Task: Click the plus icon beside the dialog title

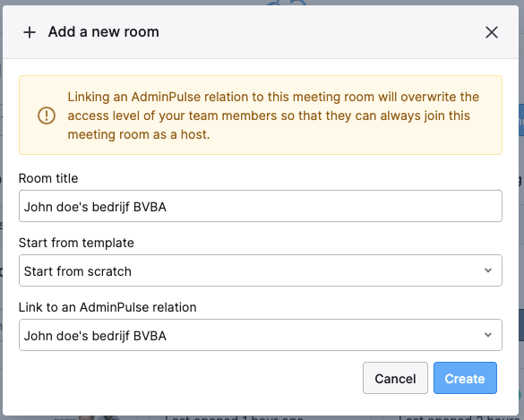Action: pyautogui.click(x=30, y=32)
